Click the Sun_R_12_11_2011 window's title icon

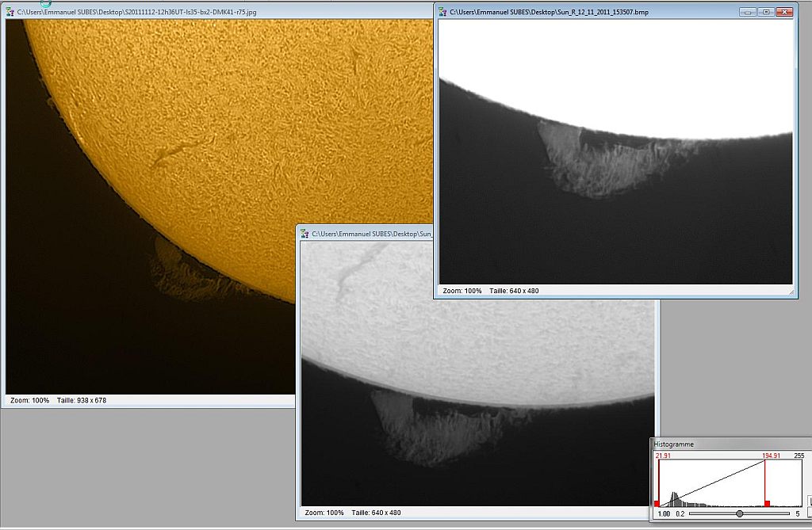pos(442,11)
